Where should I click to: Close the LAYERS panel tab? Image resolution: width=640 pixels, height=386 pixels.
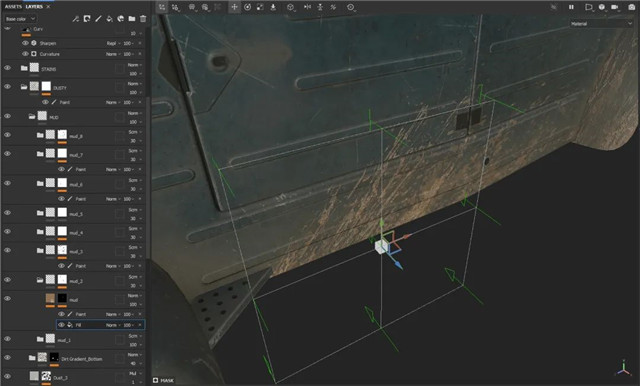pos(48,7)
